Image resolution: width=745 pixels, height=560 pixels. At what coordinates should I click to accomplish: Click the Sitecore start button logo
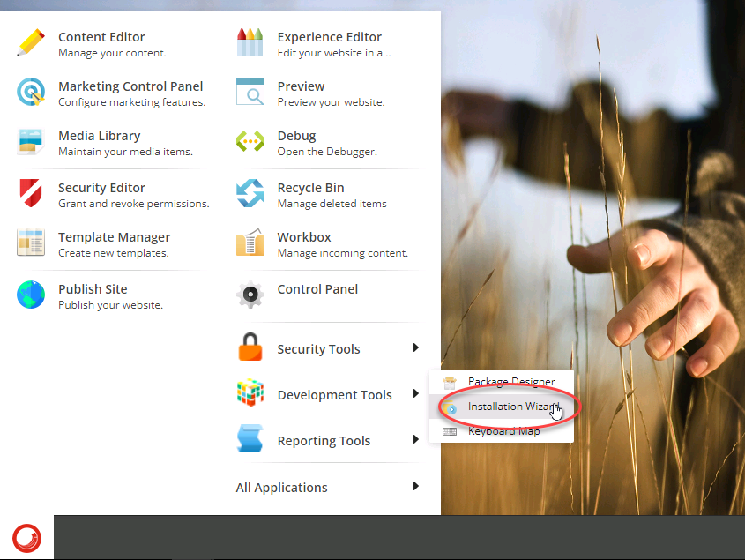pos(26,538)
